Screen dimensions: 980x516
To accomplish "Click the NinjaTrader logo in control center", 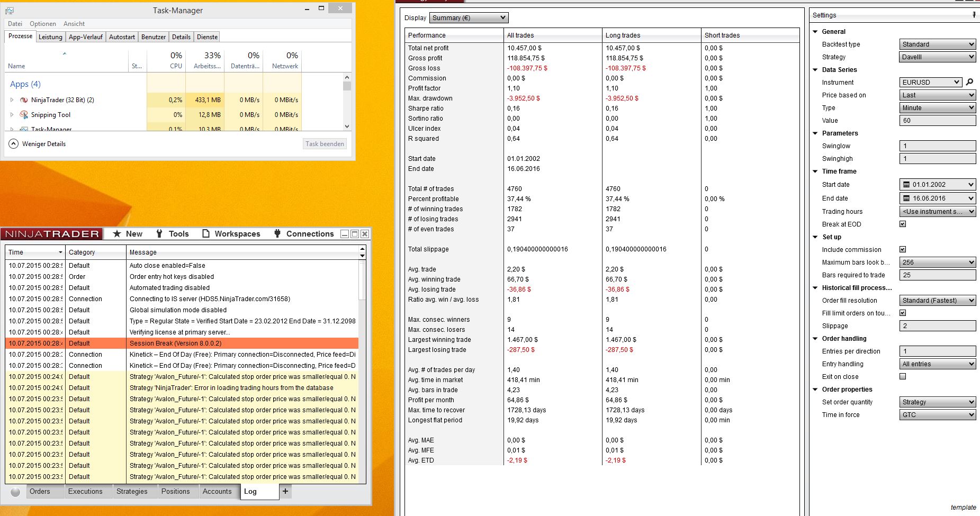I will [52, 234].
